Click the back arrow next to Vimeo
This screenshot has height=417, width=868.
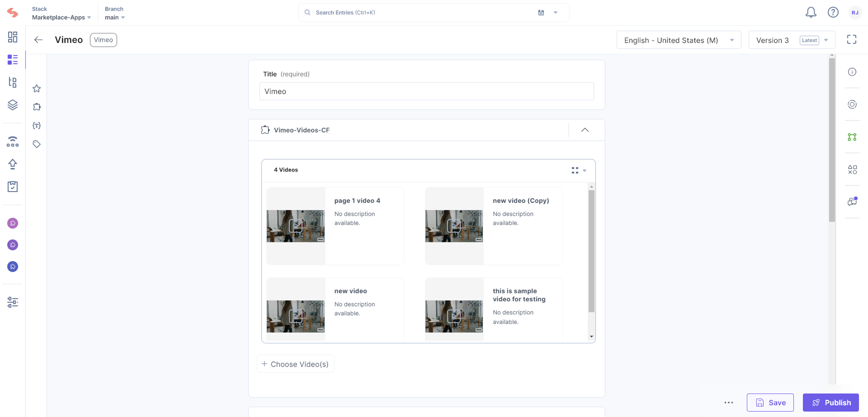click(38, 40)
